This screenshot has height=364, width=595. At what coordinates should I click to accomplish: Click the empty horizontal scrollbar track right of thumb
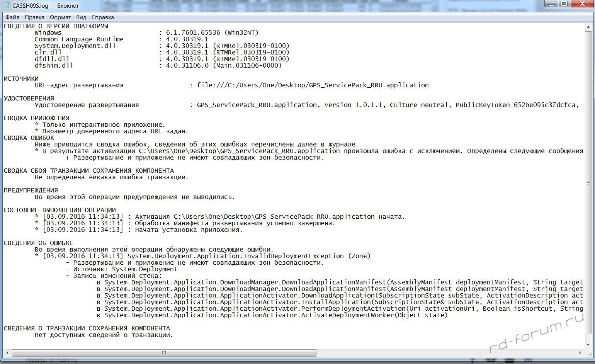pos(444,353)
